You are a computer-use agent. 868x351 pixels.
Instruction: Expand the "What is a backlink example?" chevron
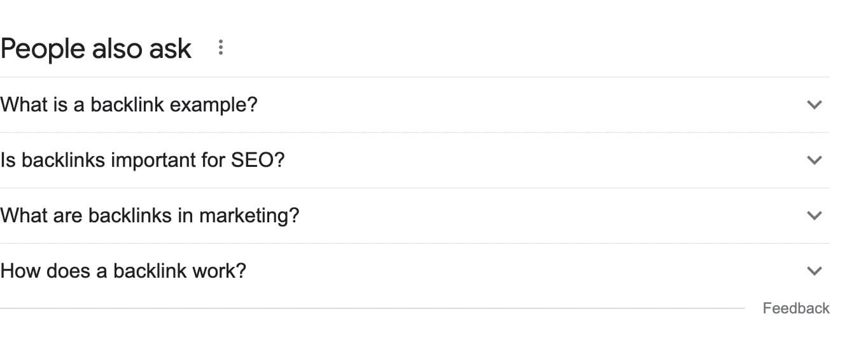click(814, 105)
